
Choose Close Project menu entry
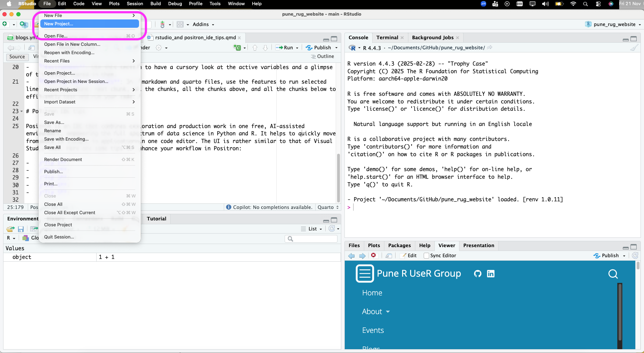58,225
